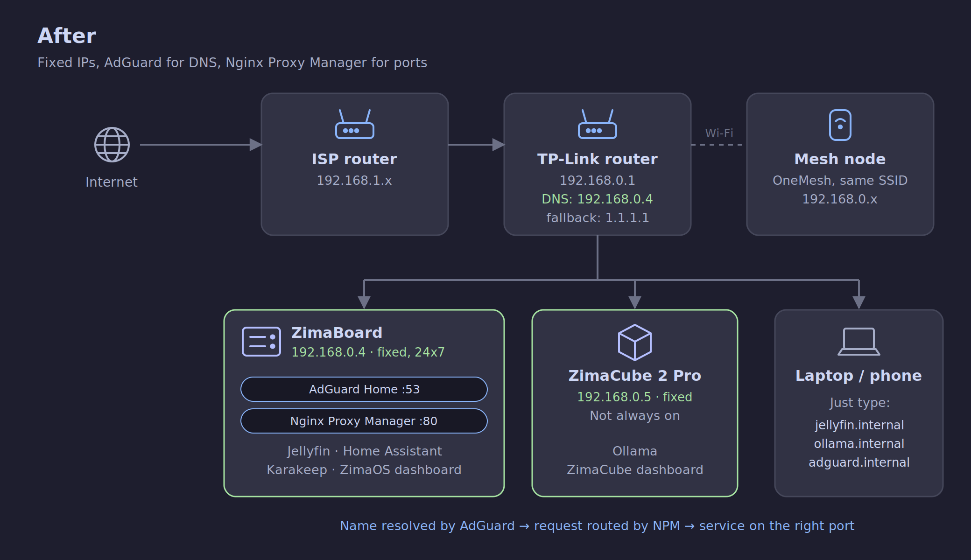Click the Just type: label
Screen dimensions: 971x560
[x=860, y=403]
